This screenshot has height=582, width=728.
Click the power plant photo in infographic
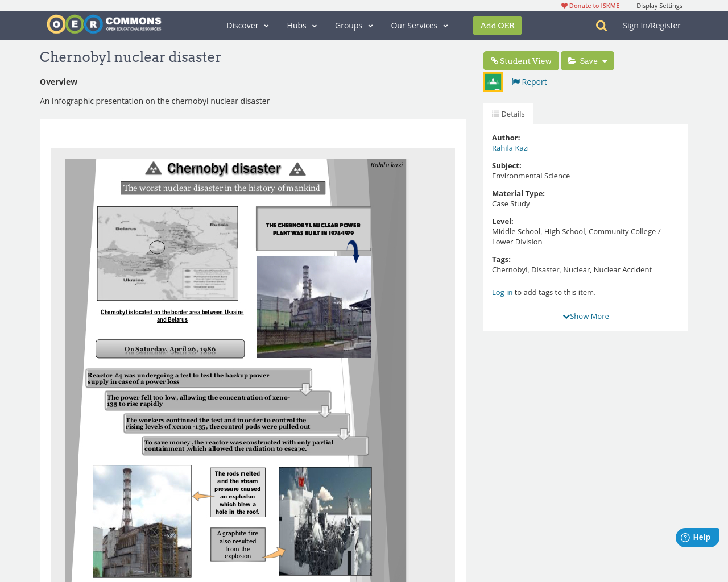[x=314, y=307]
